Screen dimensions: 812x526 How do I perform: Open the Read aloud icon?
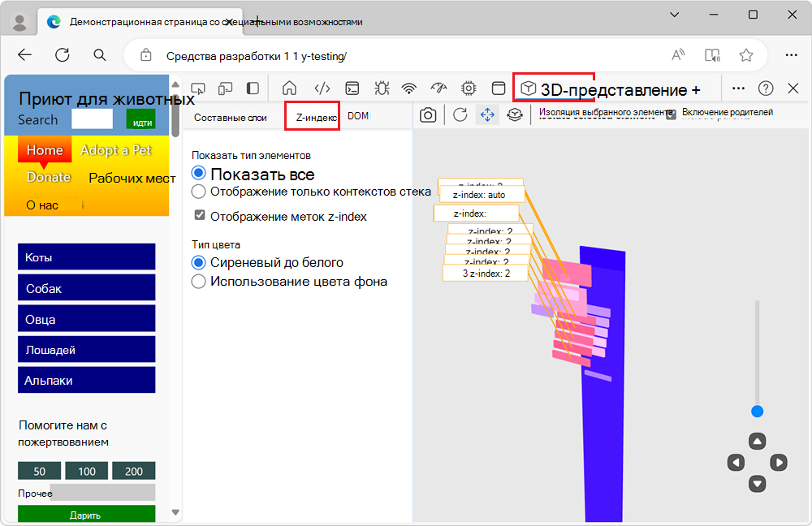678,55
